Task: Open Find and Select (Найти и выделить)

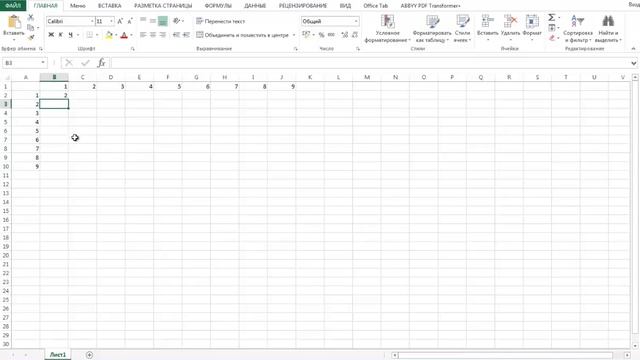Action: 608,28
